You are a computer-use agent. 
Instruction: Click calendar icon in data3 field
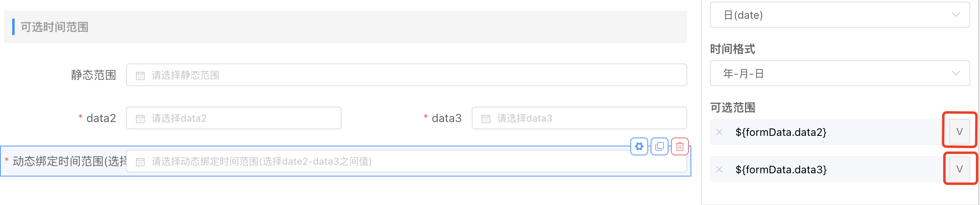(486, 118)
